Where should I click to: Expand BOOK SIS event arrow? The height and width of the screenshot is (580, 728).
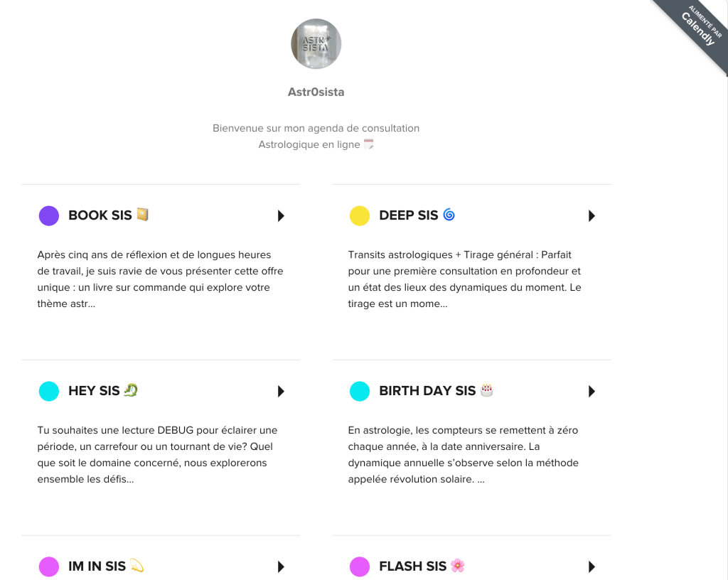click(281, 215)
